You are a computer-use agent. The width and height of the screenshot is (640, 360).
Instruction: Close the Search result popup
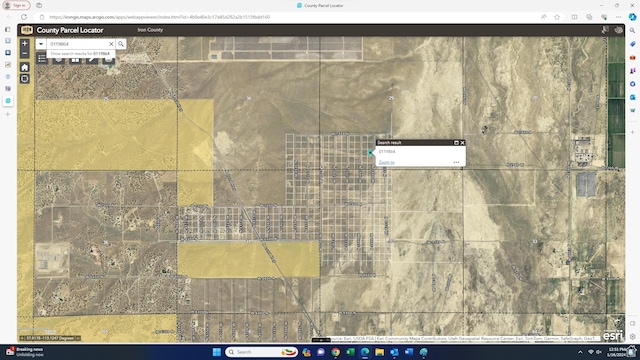[x=462, y=142]
